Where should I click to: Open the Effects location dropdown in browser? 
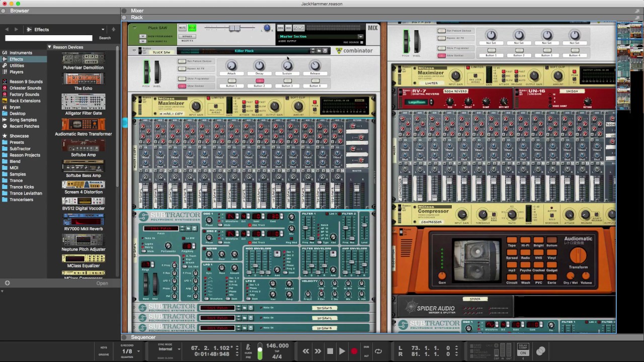103,30
